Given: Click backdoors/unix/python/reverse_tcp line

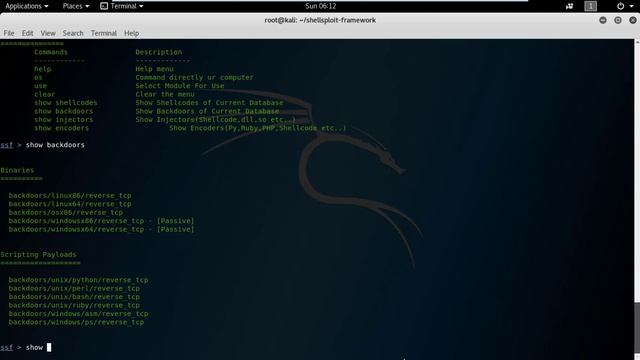Looking at the screenshot, I should 78,280.
